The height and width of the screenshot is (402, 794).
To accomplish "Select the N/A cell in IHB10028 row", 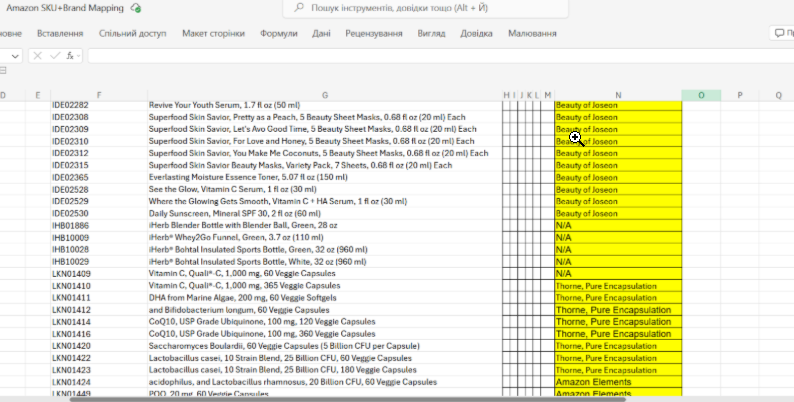I will (618, 250).
